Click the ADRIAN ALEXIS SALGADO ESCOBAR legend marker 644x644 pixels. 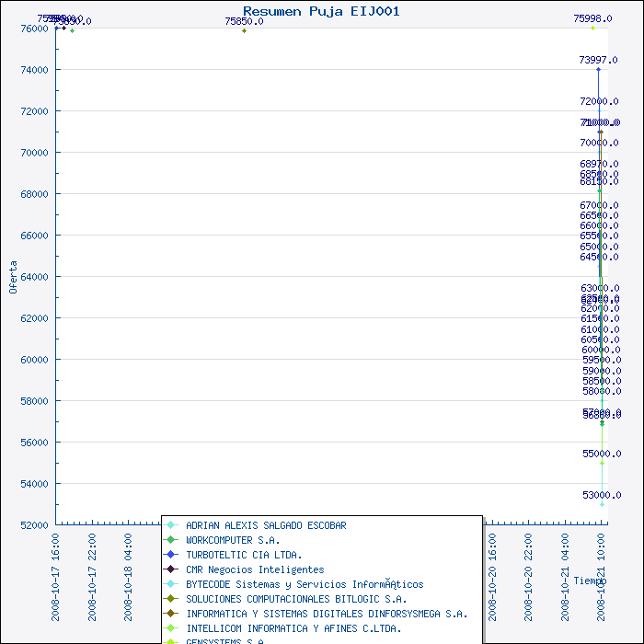[170, 525]
